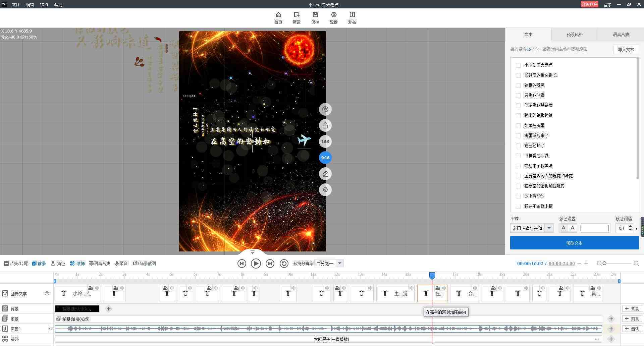644x346 pixels.
Task: Open 语音合成 tool in timeline toolbar
Action: pos(99,264)
